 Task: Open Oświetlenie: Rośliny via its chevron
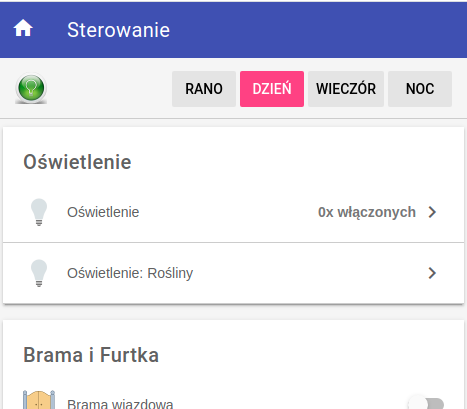coord(432,273)
